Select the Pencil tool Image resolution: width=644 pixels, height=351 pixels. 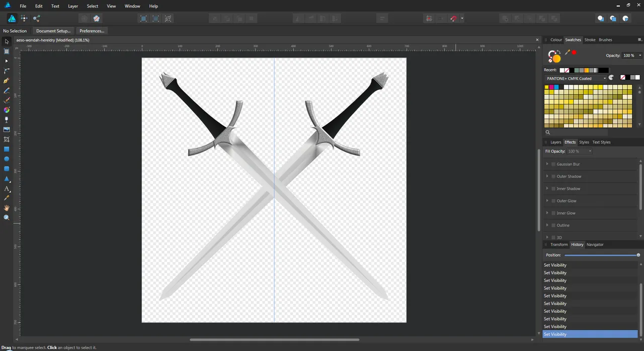coord(7,91)
